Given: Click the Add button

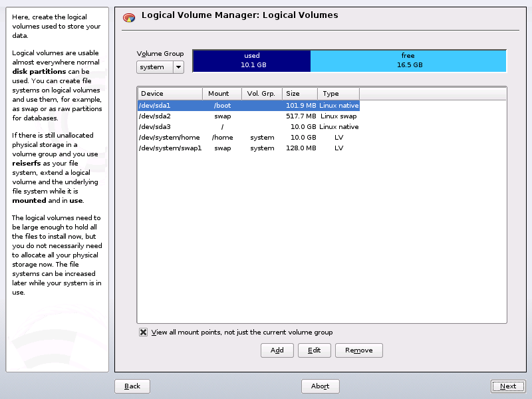Looking at the screenshot, I should tap(277, 350).
